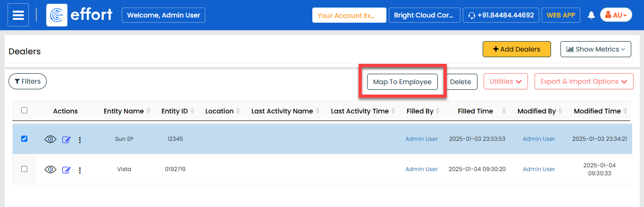Viewport: 644px width, 207px height.
Task: Click the effort logo
Action: click(79, 15)
